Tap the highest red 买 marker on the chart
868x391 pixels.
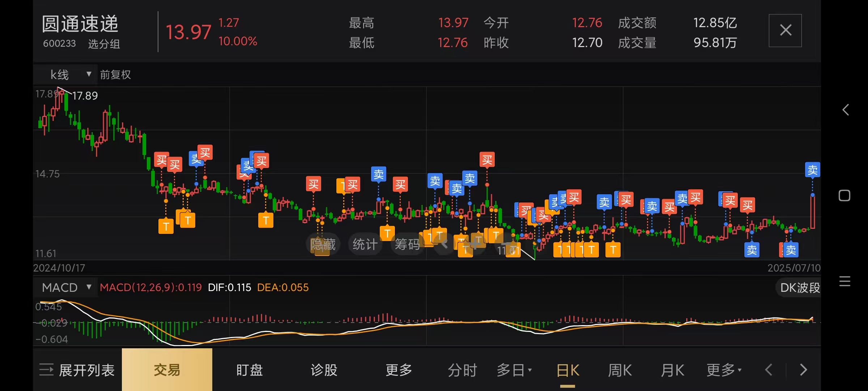click(x=205, y=153)
